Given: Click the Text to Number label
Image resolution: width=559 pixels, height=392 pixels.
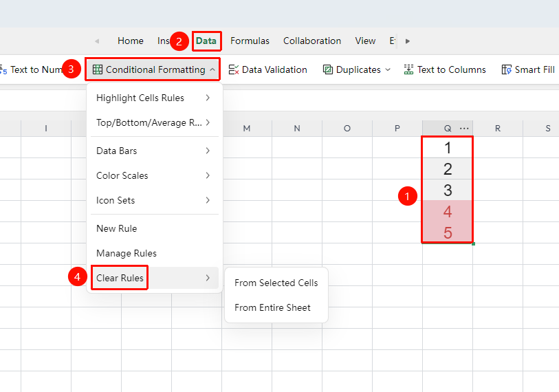Looking at the screenshot, I should pyautogui.click(x=37, y=69).
